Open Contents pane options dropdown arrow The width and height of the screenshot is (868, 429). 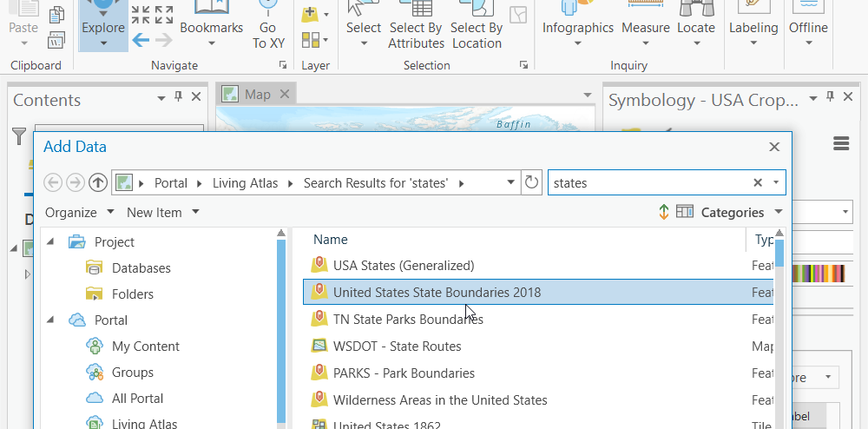pyautogui.click(x=161, y=98)
